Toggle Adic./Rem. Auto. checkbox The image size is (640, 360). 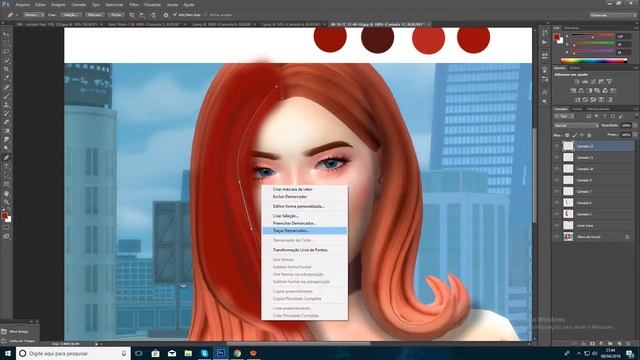[175, 15]
